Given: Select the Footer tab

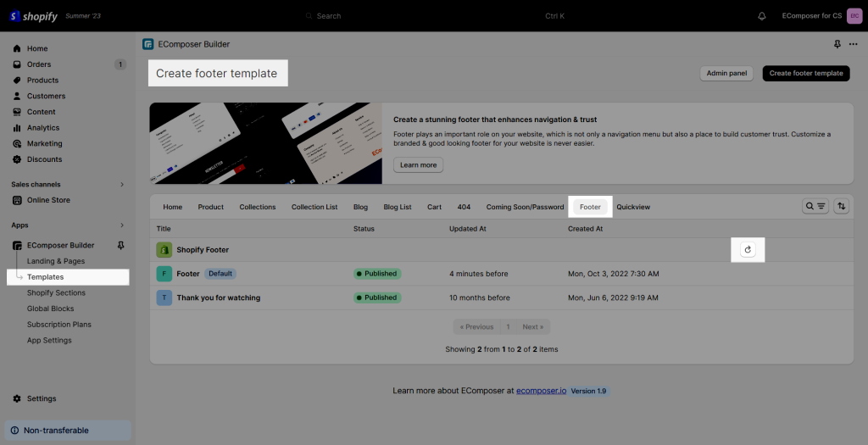Looking at the screenshot, I should pos(590,207).
